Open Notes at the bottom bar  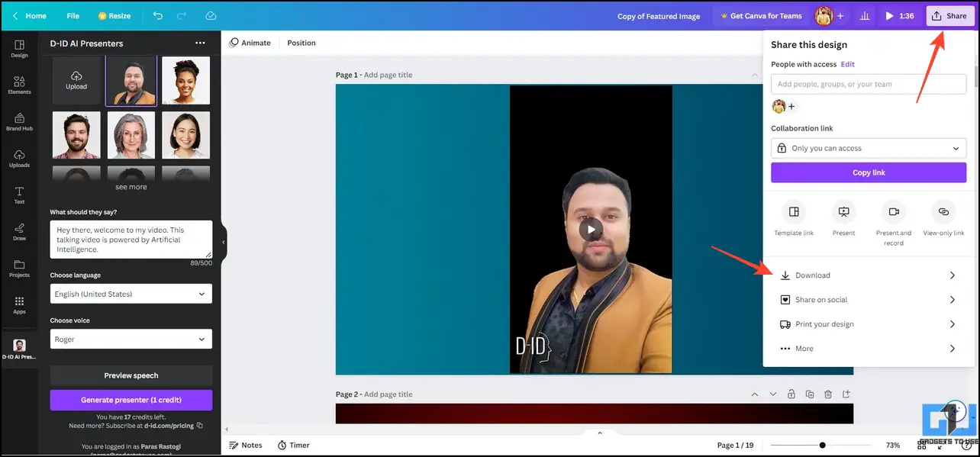(x=245, y=445)
